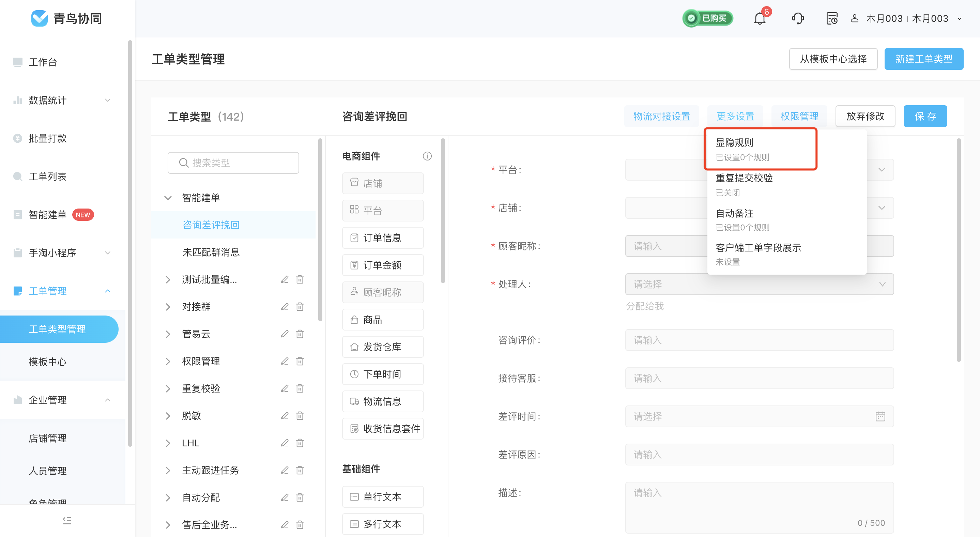Image resolution: width=980 pixels, height=537 pixels.
Task: Delete the 测试批量编... type with the trash icon
Action: coord(300,279)
